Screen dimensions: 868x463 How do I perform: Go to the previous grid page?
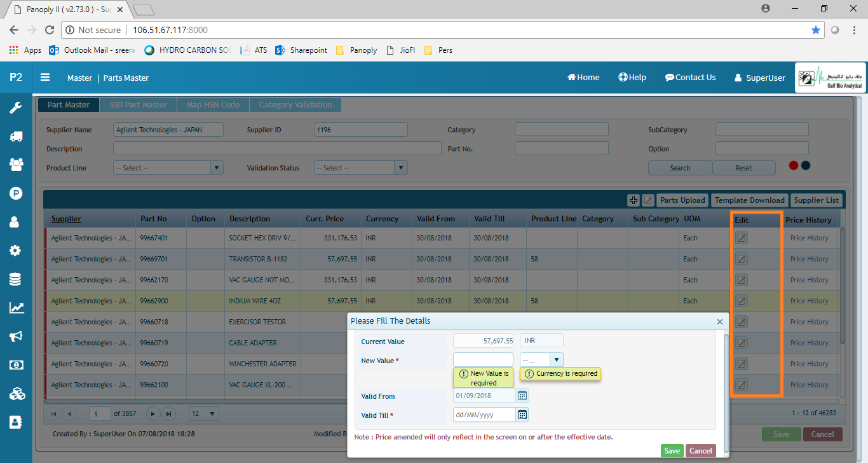(x=69, y=413)
